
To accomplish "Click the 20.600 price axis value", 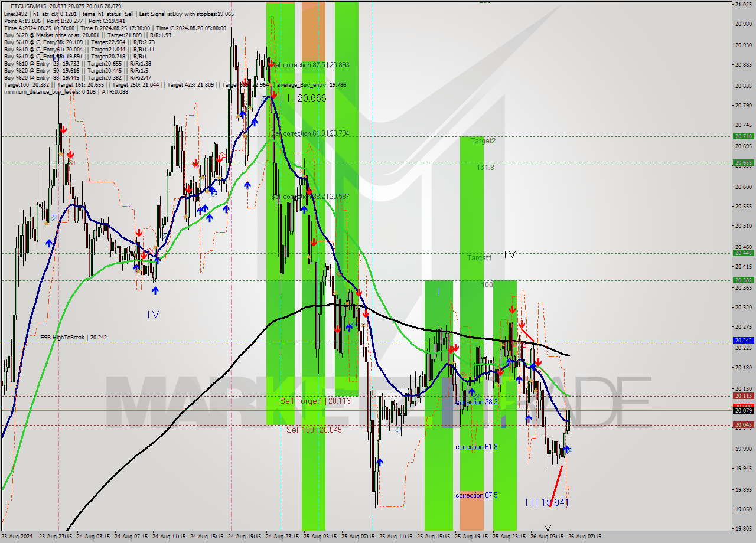I will click(743, 187).
